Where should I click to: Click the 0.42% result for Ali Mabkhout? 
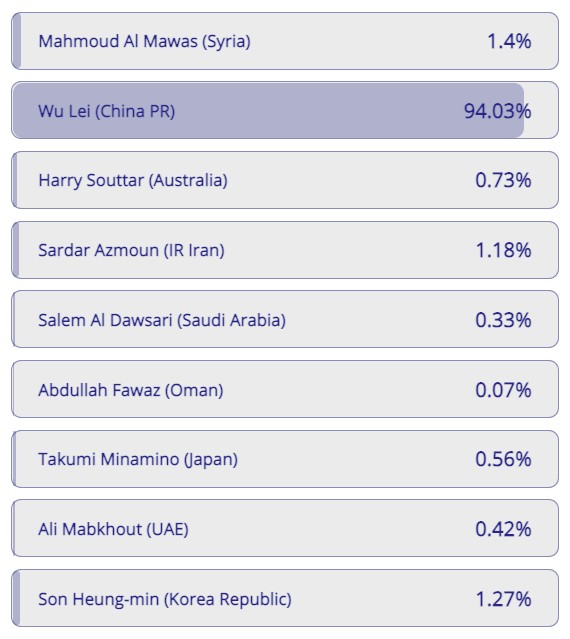(503, 529)
